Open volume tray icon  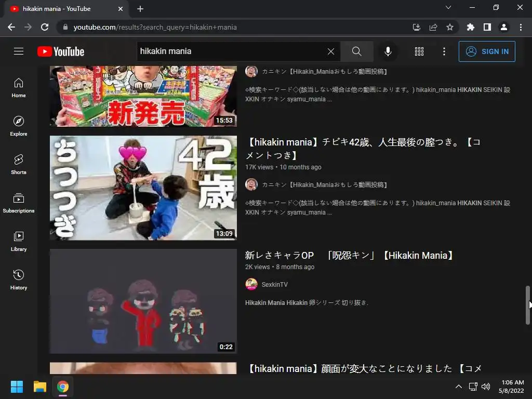(x=486, y=387)
